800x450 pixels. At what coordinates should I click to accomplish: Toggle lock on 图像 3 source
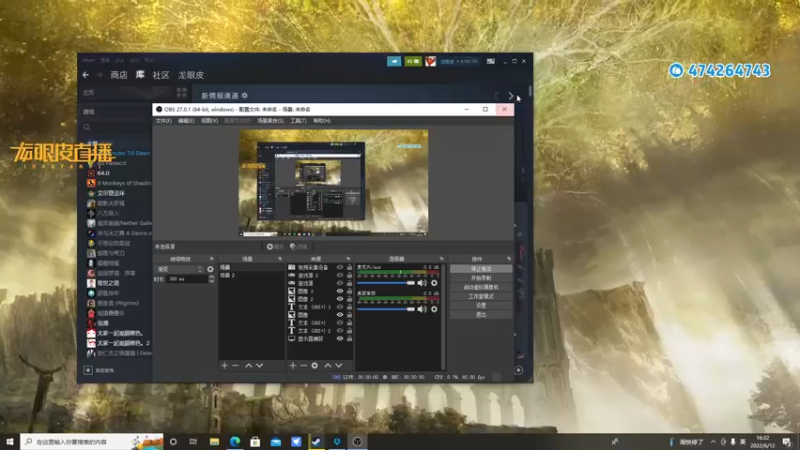click(349, 291)
